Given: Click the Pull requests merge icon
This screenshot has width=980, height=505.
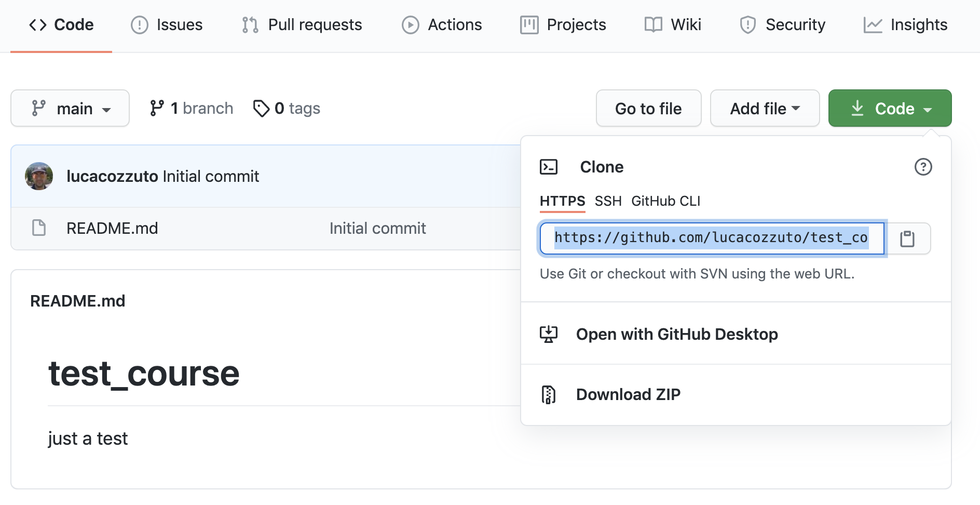Looking at the screenshot, I should point(250,25).
